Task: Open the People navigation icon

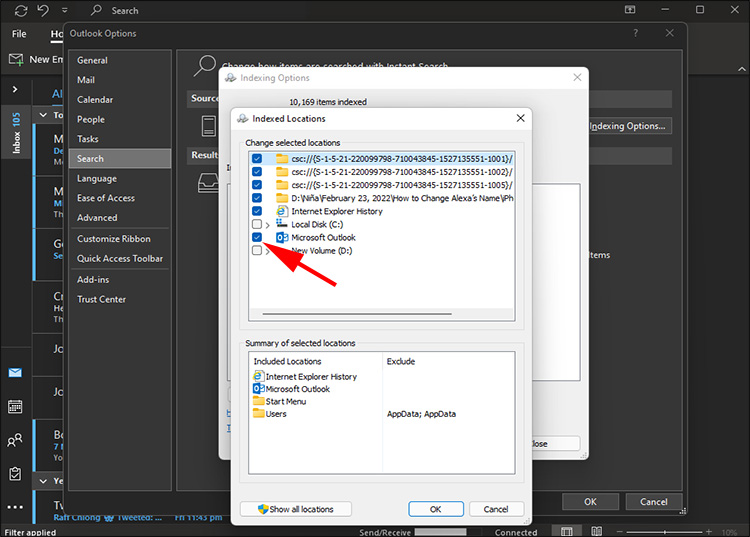Action: point(15,440)
